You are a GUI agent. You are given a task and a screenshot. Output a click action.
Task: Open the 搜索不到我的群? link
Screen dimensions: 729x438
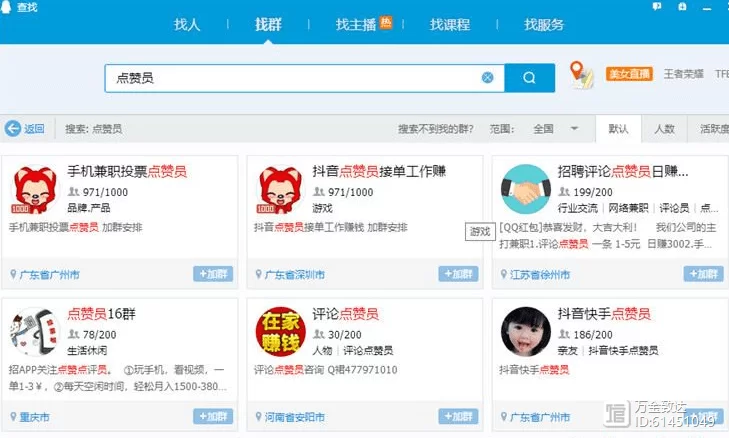pyautogui.click(x=435, y=129)
